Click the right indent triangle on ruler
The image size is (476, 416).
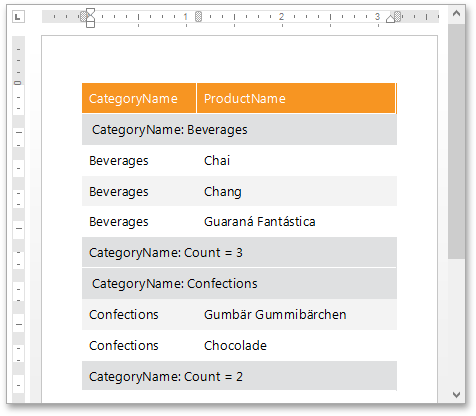pyautogui.click(x=390, y=19)
